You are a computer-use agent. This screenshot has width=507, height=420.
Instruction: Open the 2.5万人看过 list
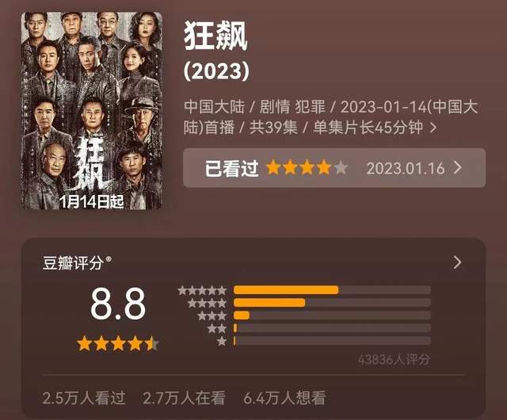pos(84,398)
